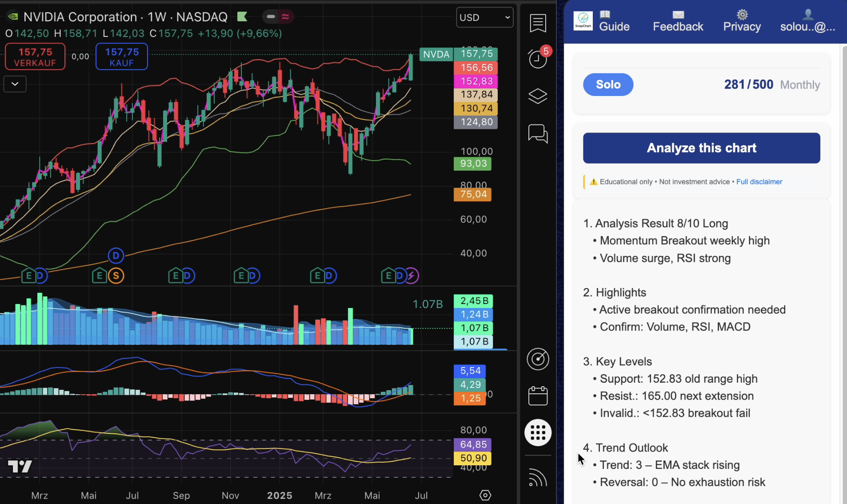Click the Monthly label in SnapChart
Image resolution: width=847 pixels, height=504 pixels.
pos(800,85)
